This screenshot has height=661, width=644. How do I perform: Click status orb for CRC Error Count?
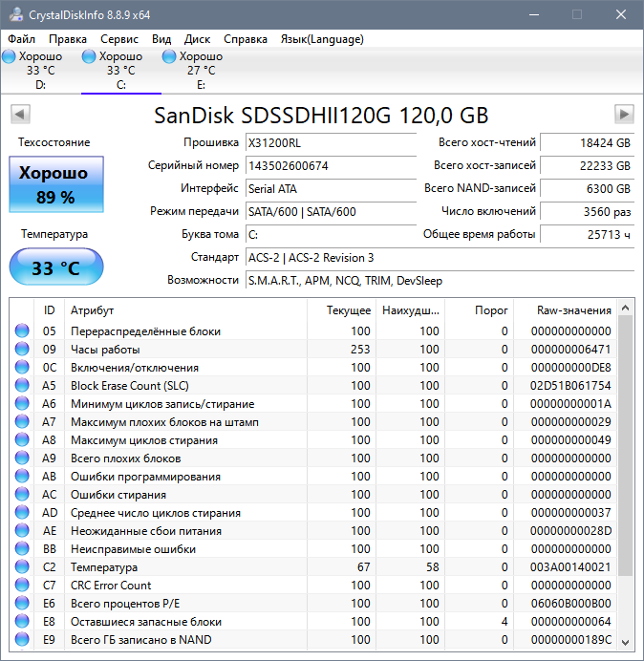click(x=22, y=586)
